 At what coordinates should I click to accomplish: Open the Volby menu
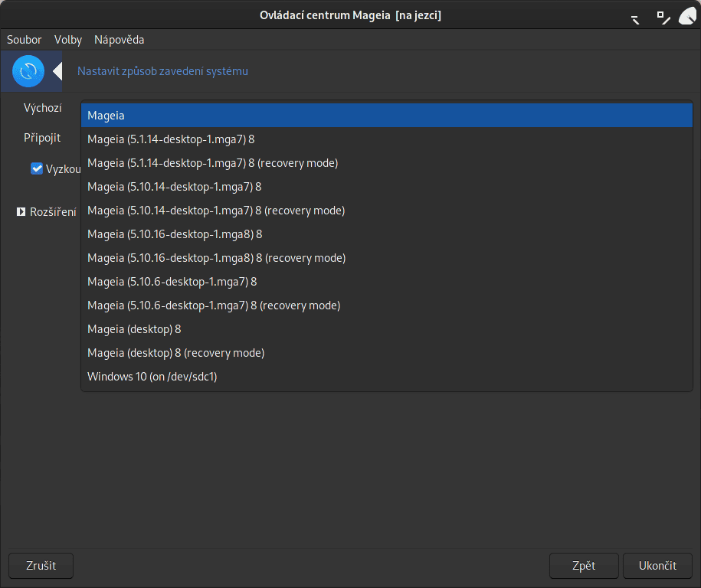click(67, 39)
